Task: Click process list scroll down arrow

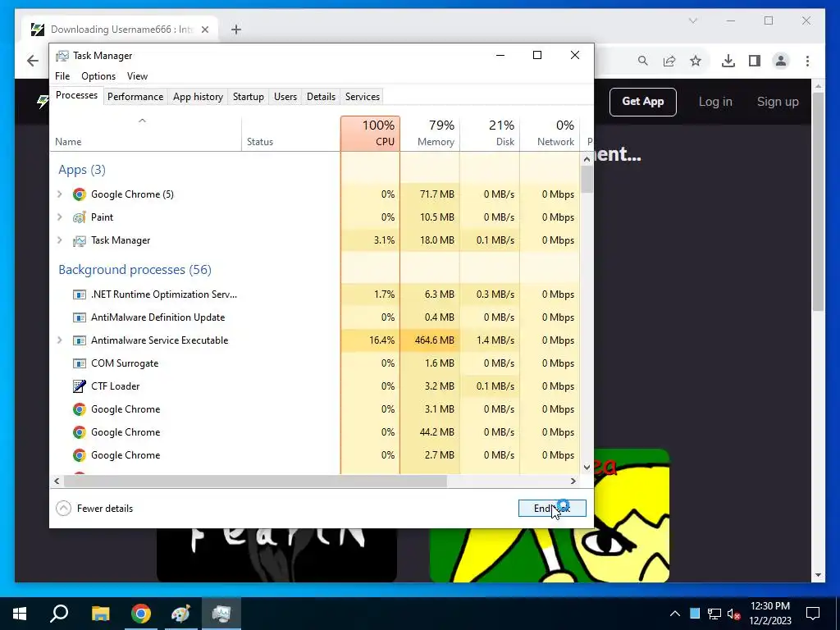Action: pos(587,467)
